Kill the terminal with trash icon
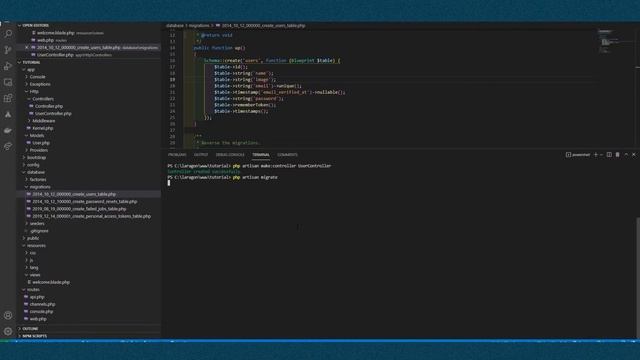 pyautogui.click(x=618, y=155)
